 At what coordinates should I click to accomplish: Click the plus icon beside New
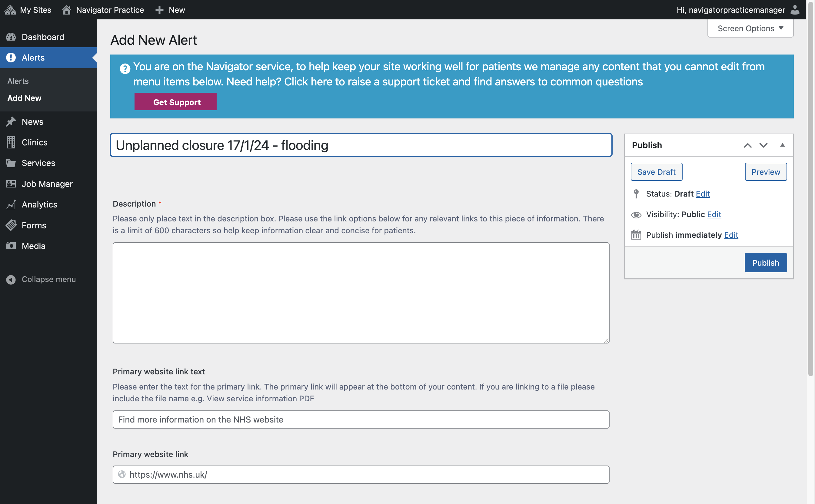tap(159, 10)
